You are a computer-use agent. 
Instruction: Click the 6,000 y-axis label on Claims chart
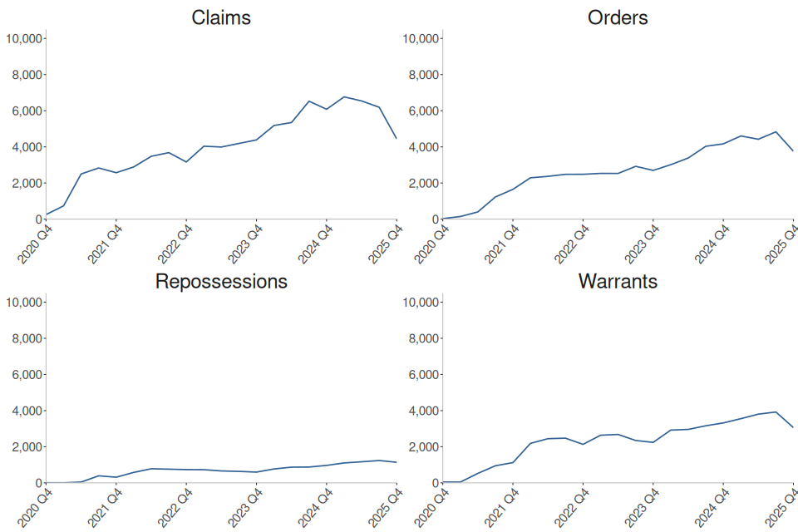[x=26, y=111]
